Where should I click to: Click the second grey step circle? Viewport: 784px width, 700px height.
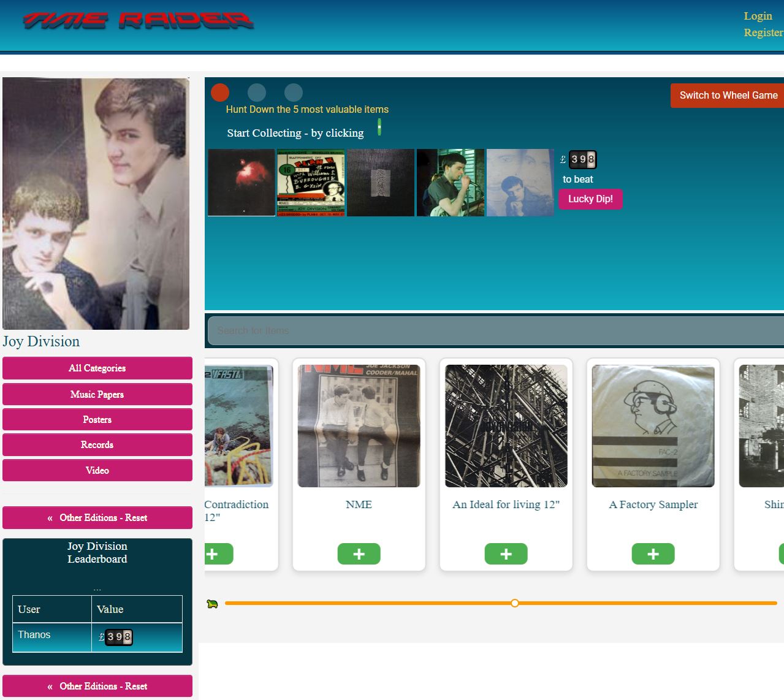[x=257, y=93]
